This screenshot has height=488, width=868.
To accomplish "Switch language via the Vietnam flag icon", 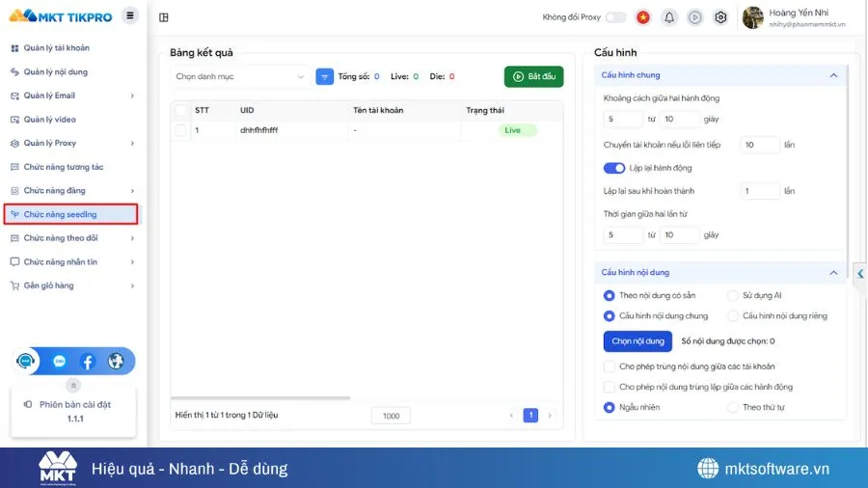I will (642, 17).
